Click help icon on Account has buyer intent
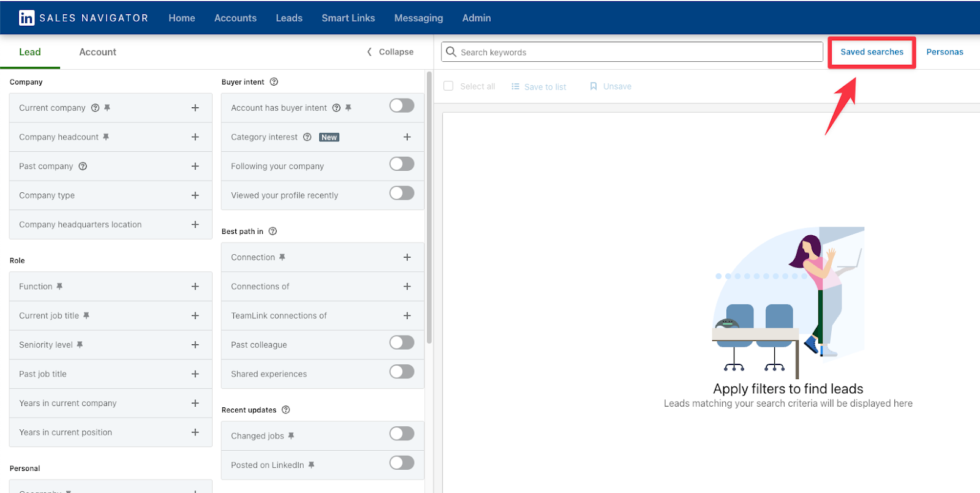The height and width of the screenshot is (493, 980). coord(336,108)
